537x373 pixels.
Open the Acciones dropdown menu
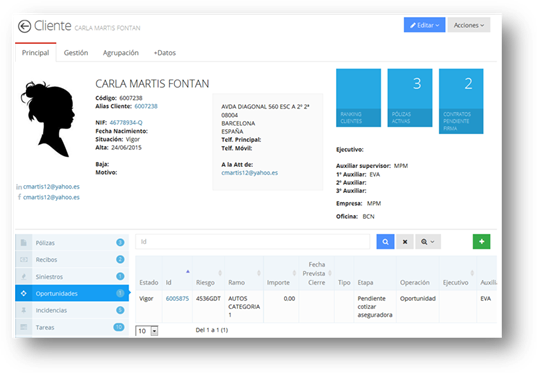coord(469,25)
